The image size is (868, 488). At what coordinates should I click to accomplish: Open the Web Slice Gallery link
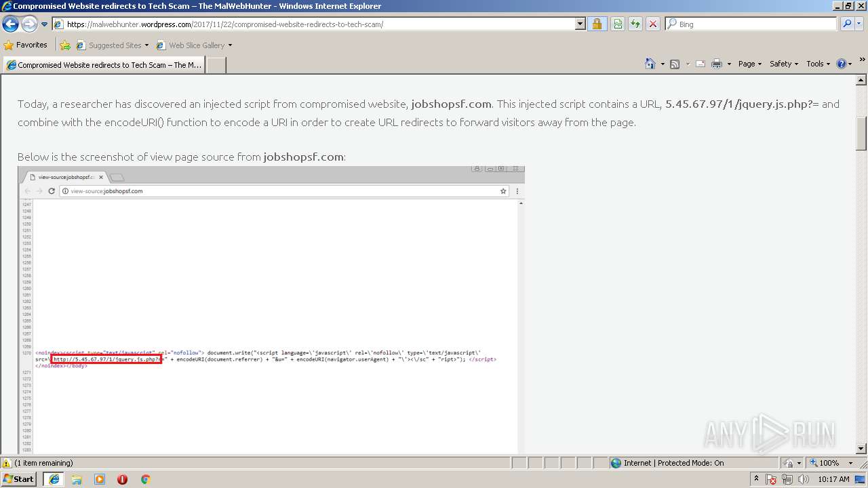[194, 45]
